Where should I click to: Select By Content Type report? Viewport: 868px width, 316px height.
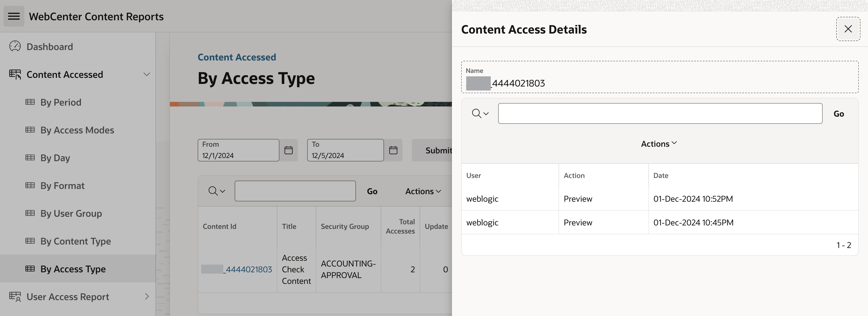(x=75, y=241)
